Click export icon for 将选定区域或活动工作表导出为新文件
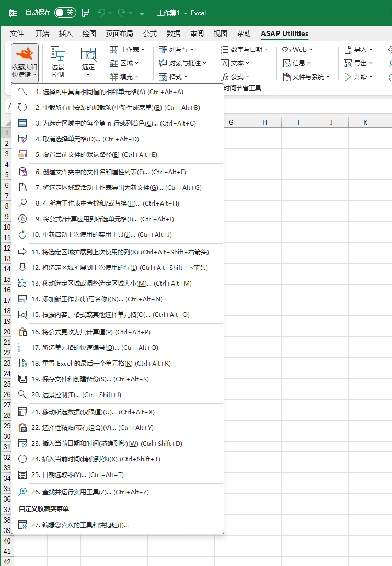 [22, 187]
